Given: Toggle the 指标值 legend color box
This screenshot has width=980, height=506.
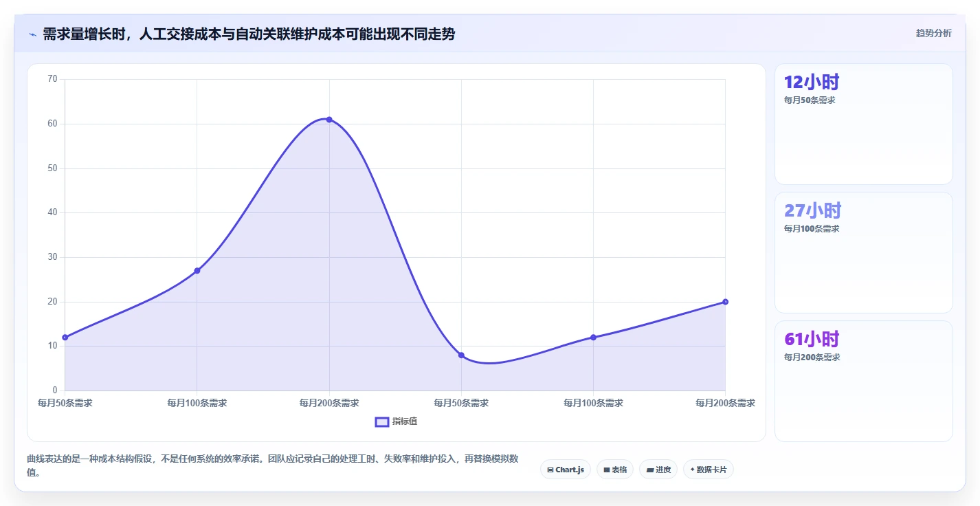Looking at the screenshot, I should (x=382, y=421).
